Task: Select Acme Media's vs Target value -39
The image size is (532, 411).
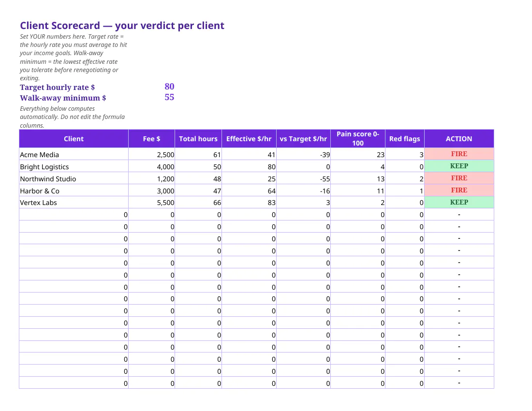Action: [303, 155]
